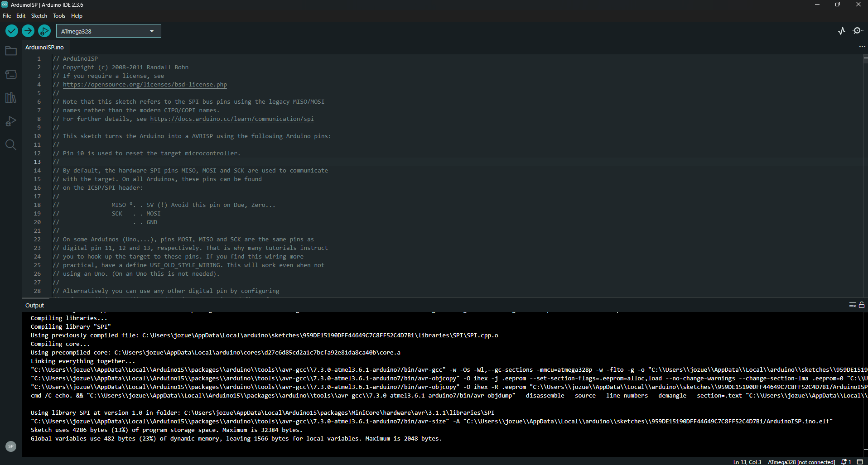
Task: Click the user profile avatar icon
Action: [x=11, y=446]
